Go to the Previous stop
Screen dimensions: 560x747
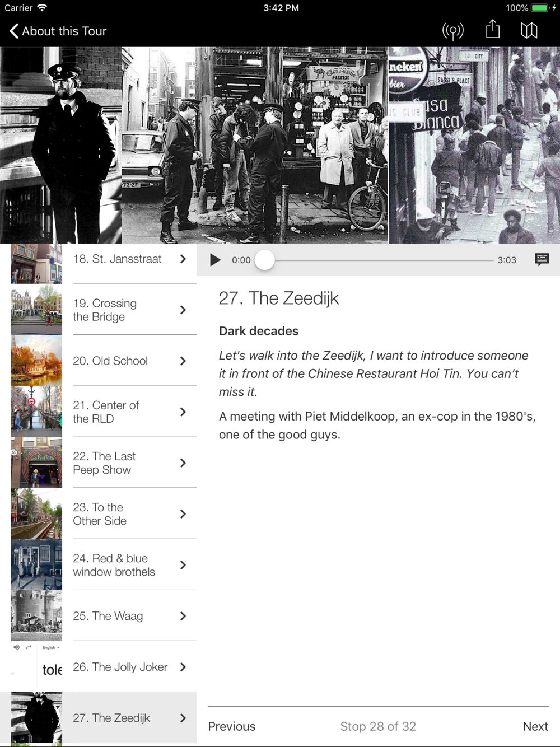click(x=232, y=726)
